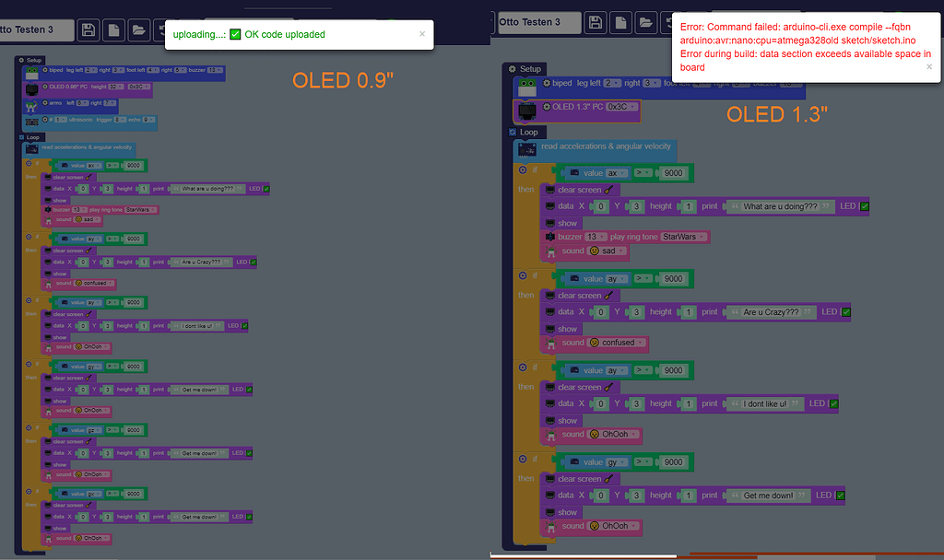Click the save floppy icon beside left Otto Testen 3
This screenshot has width=944, height=560.
coord(88,30)
